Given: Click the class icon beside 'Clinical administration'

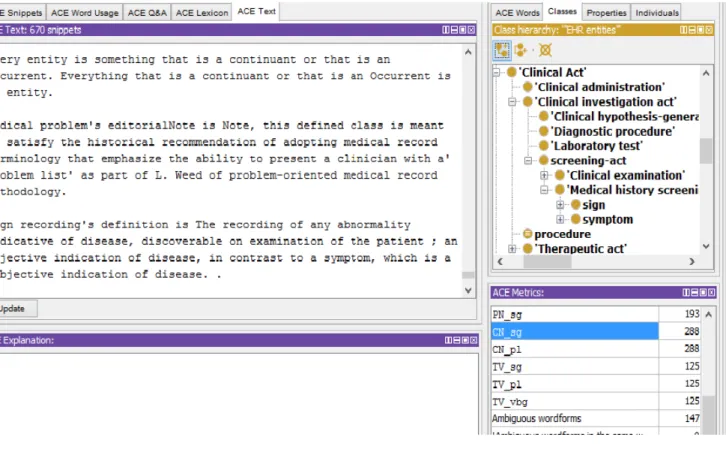Looking at the screenshot, I should pos(527,87).
